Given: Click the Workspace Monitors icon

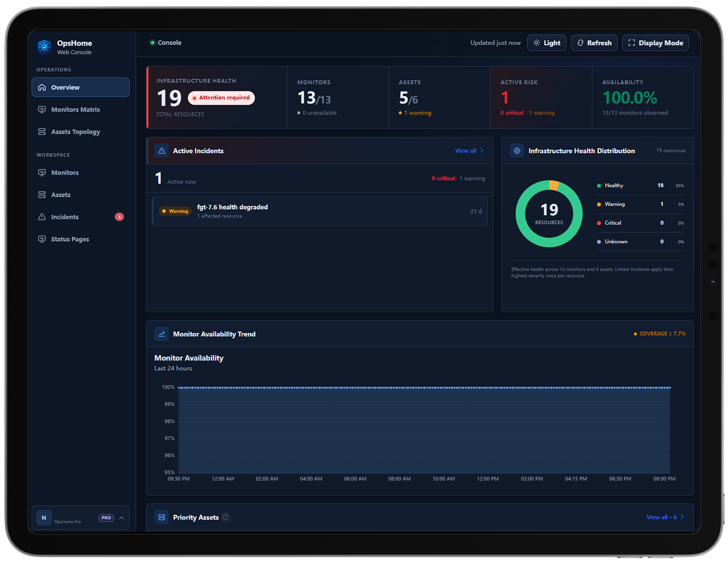Looking at the screenshot, I should pyautogui.click(x=42, y=173).
